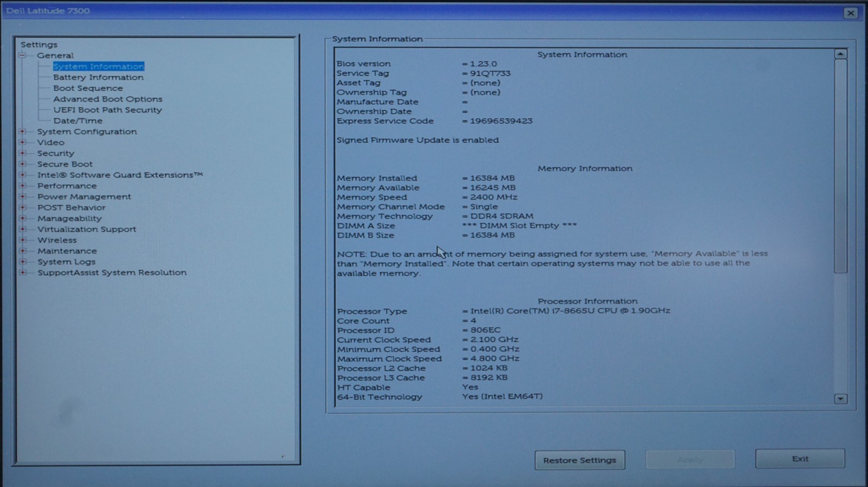Click Current Clock Speed value 2.100 GHz
The image size is (868, 487).
coord(494,339)
